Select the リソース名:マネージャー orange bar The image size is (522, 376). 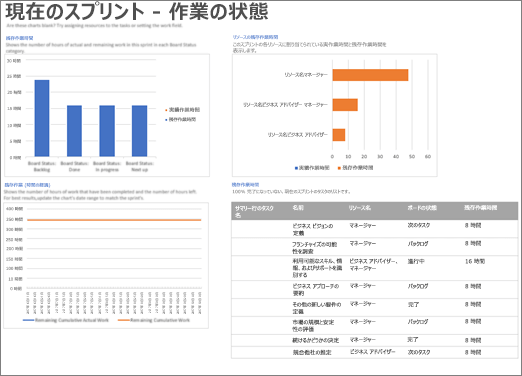click(x=370, y=75)
